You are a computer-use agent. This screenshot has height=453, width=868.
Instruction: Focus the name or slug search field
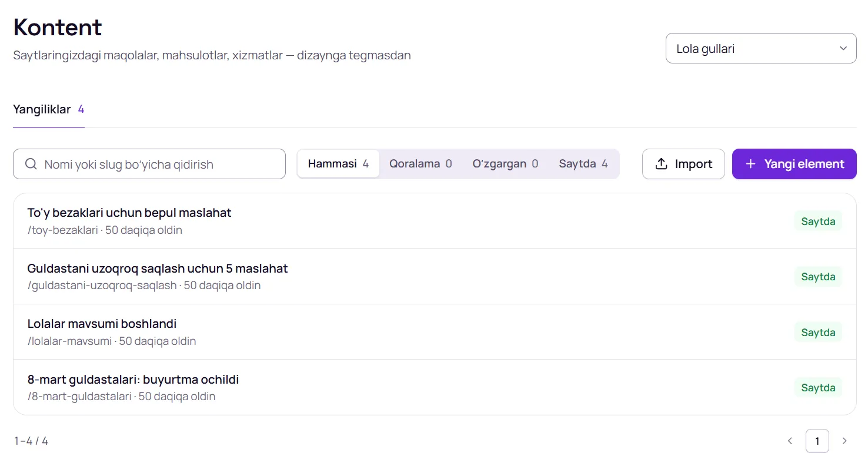pyautogui.click(x=149, y=164)
